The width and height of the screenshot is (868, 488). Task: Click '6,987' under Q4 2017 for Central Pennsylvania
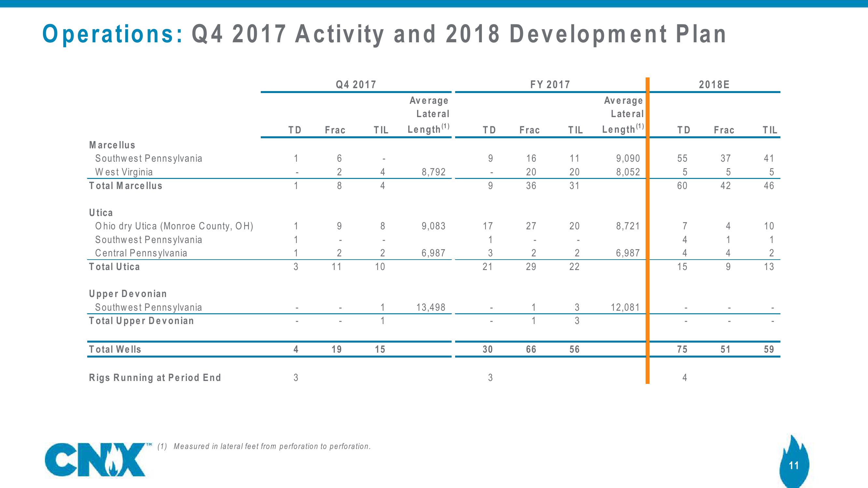coord(433,253)
